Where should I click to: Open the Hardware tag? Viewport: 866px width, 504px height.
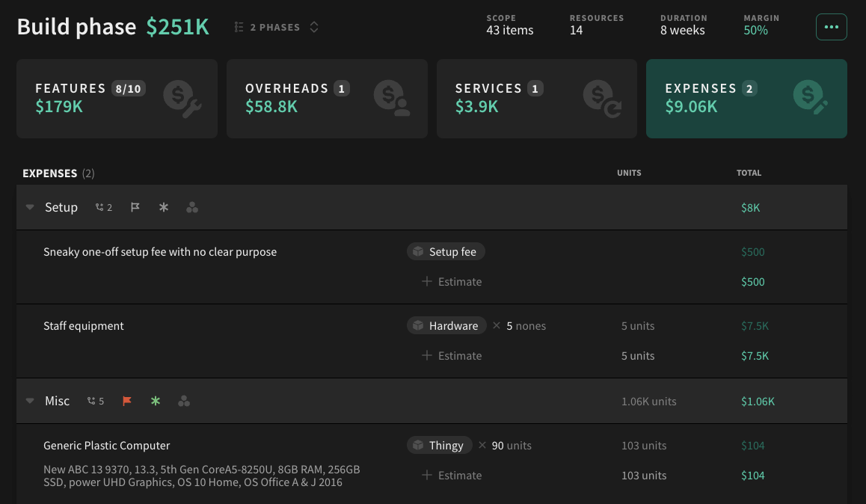[446, 326]
